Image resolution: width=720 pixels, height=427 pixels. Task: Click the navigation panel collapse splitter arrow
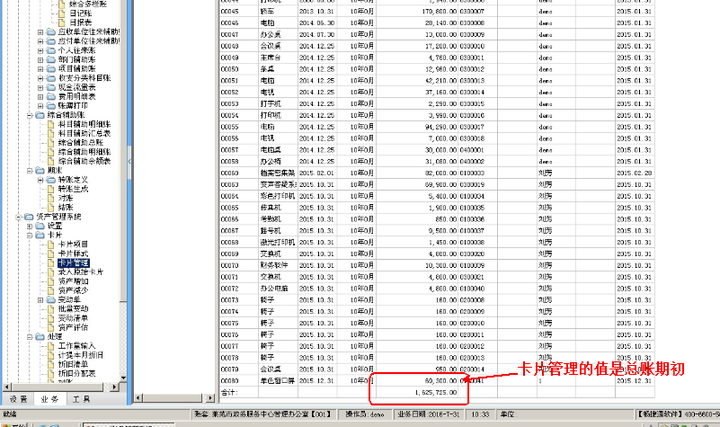(x=129, y=161)
